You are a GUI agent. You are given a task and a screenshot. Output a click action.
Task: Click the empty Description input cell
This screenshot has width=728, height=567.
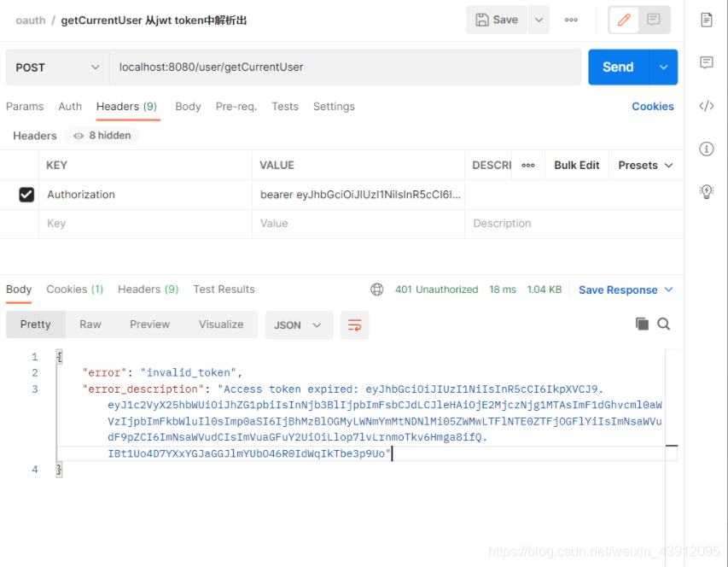coord(574,224)
